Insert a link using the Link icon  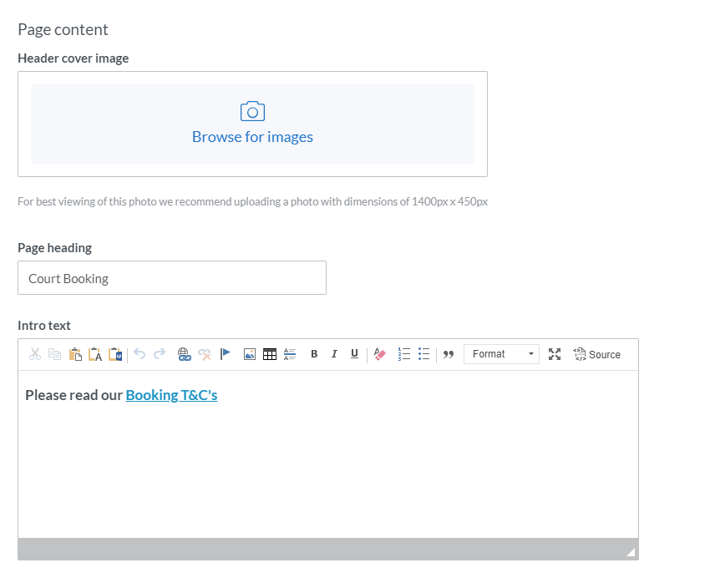pyautogui.click(x=185, y=354)
